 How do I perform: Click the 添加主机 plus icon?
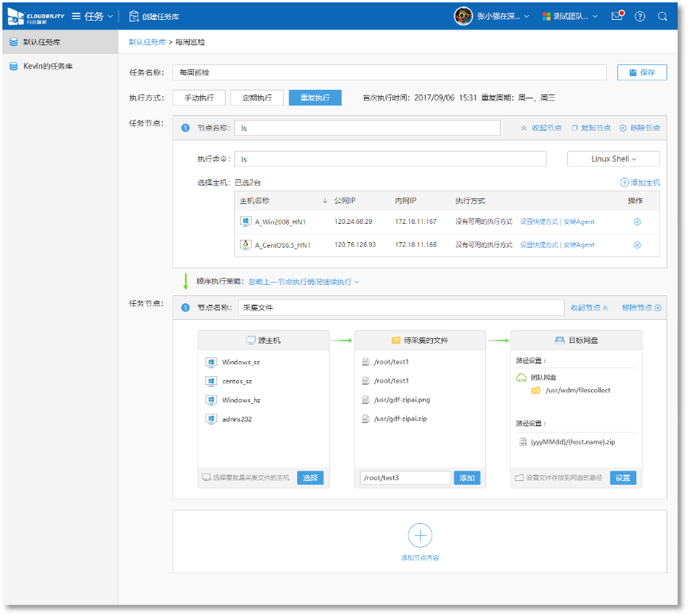(624, 183)
